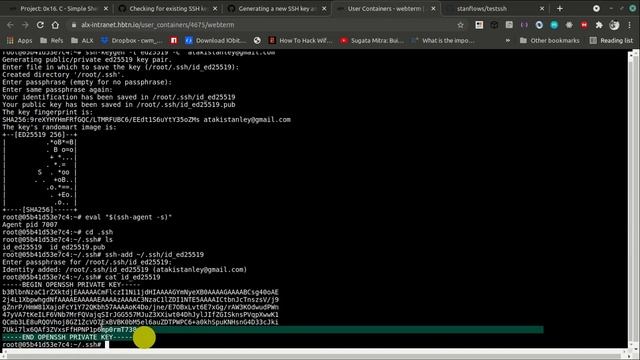Click the 'Identity added' output line
640x360 pixels.
click(124, 270)
